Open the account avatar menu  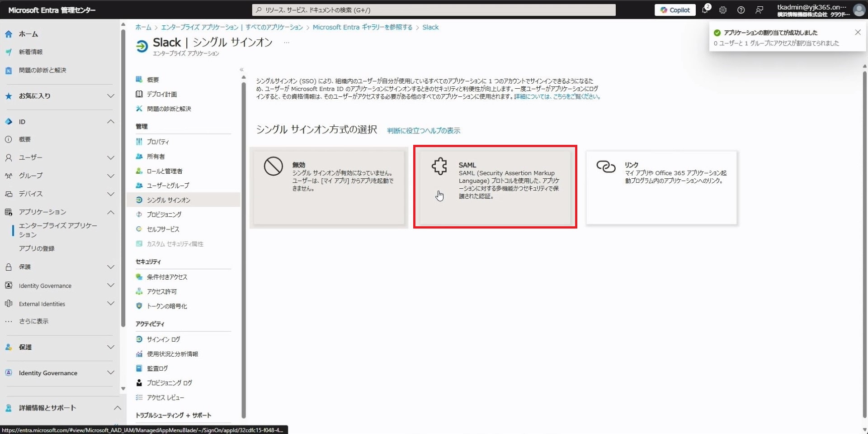[859, 10]
